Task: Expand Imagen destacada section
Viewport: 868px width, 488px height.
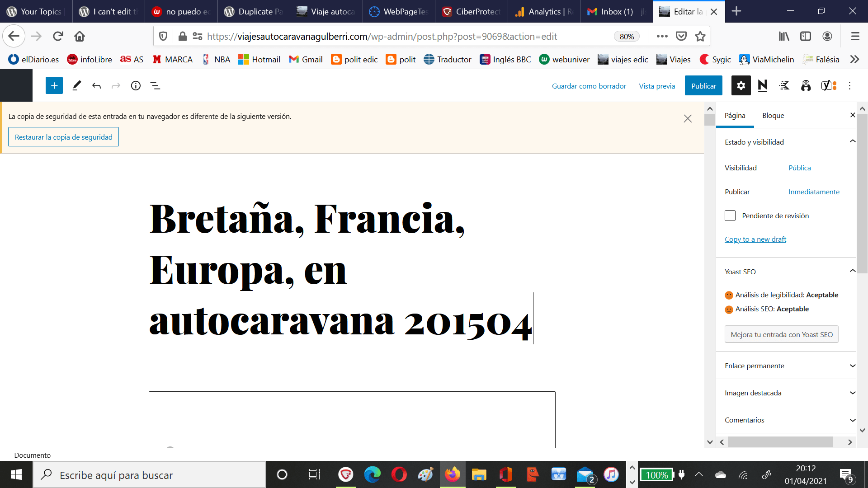Action: click(786, 393)
